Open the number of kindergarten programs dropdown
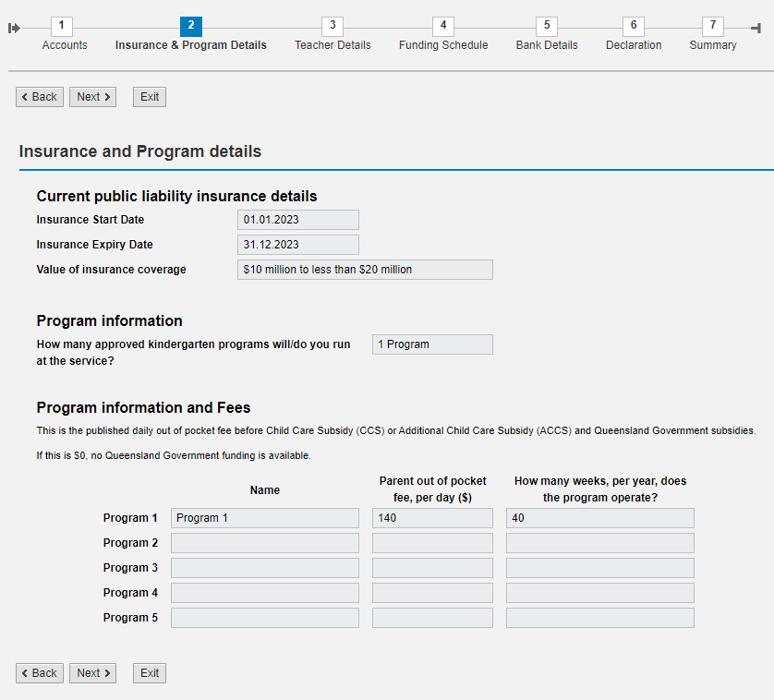The height and width of the screenshot is (700, 774). coord(432,344)
